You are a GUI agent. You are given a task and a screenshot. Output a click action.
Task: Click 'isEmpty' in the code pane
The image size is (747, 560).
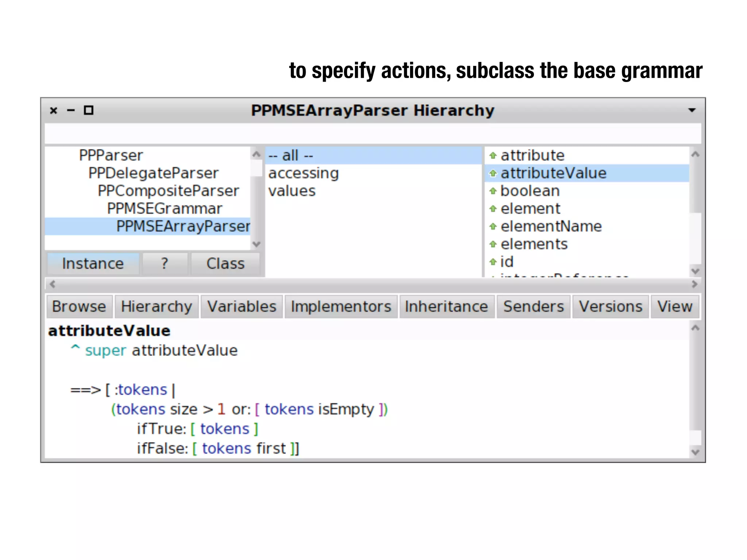coord(346,409)
